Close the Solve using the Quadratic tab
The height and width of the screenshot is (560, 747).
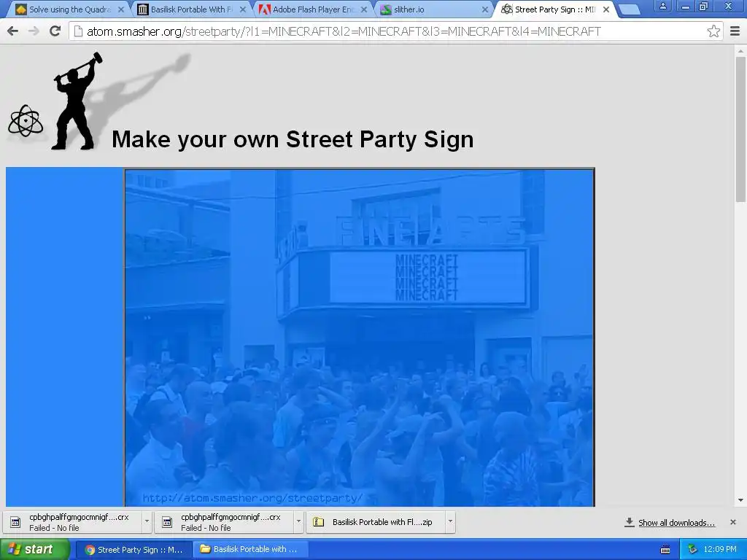click(x=121, y=9)
